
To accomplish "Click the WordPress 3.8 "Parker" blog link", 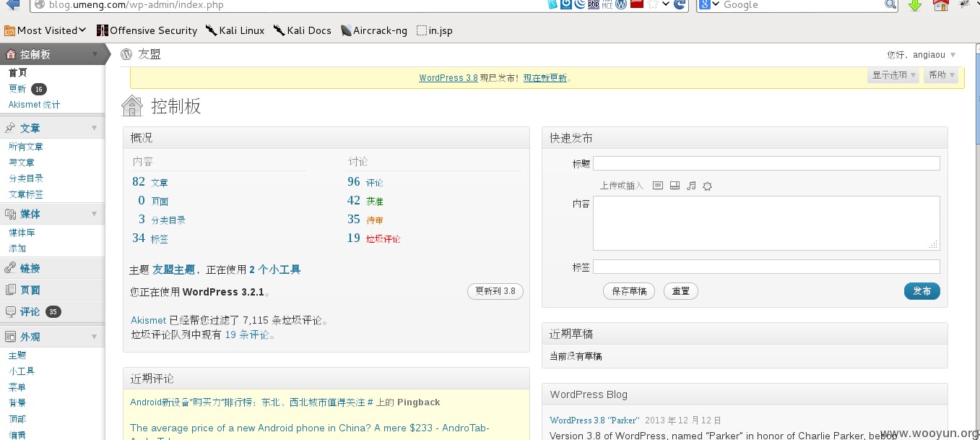I will pos(595,420).
